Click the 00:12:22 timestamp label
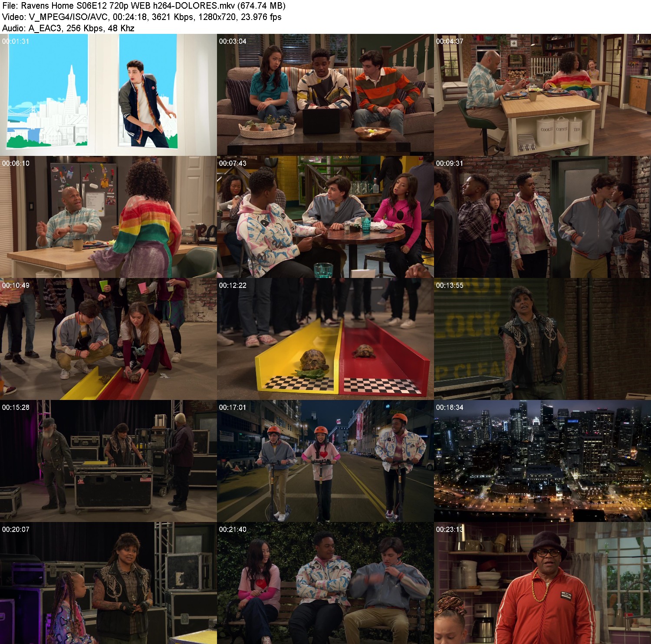This screenshot has width=651, height=644. tap(233, 285)
